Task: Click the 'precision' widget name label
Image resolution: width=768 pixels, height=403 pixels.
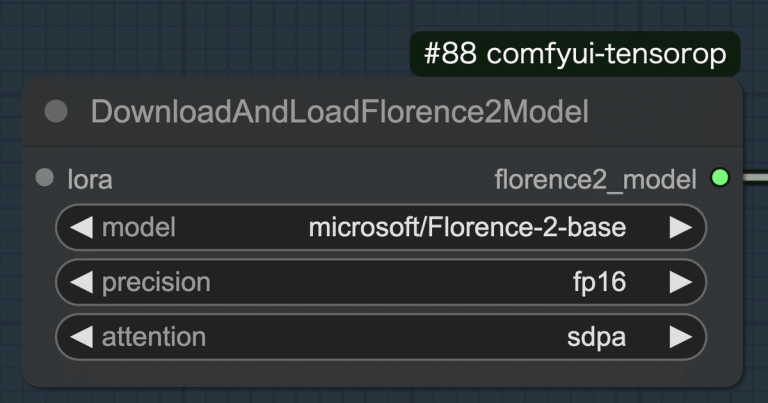Action: point(156,282)
